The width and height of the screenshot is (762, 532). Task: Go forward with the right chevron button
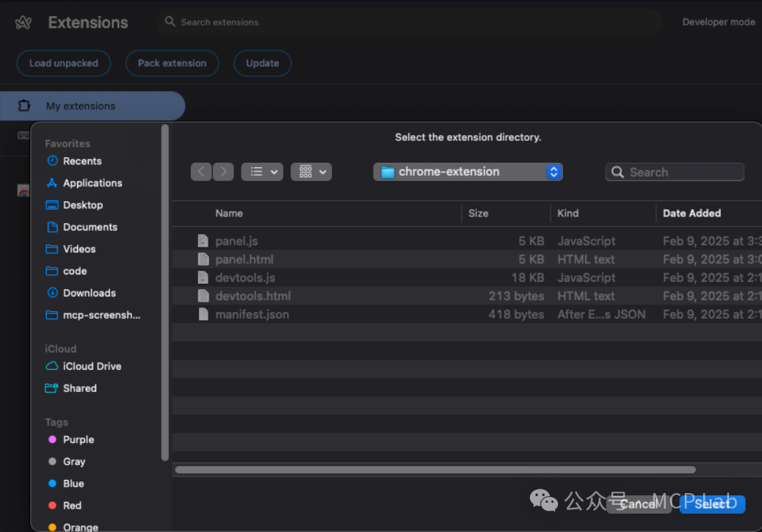[x=223, y=172]
